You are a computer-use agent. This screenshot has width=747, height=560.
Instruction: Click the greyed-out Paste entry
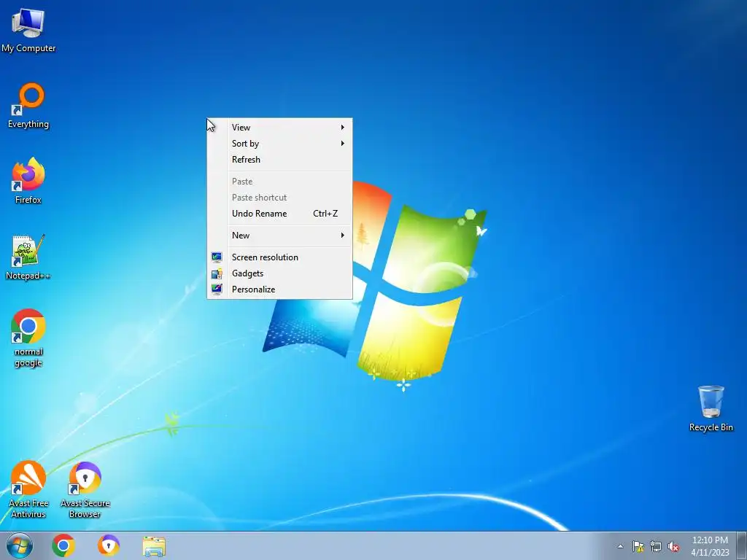pyautogui.click(x=279, y=182)
